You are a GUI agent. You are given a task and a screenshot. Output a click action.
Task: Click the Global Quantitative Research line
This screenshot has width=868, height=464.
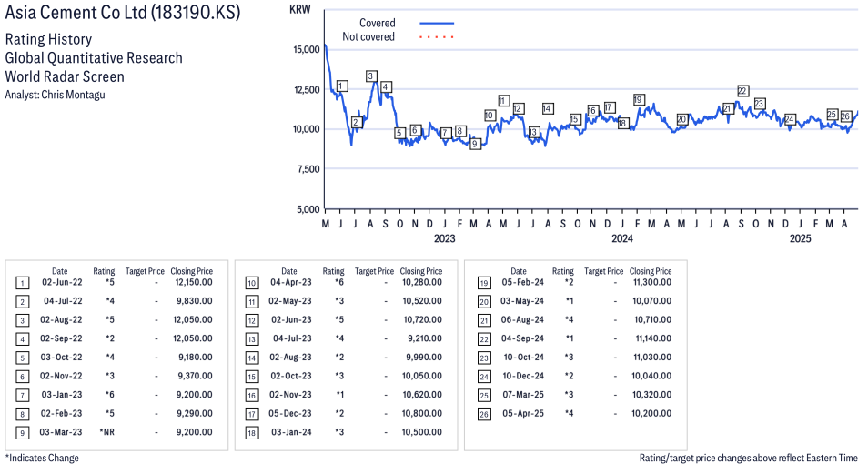tap(94, 58)
